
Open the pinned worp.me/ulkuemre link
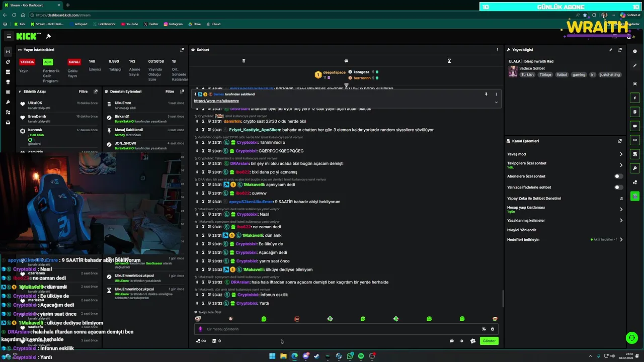[216, 101]
